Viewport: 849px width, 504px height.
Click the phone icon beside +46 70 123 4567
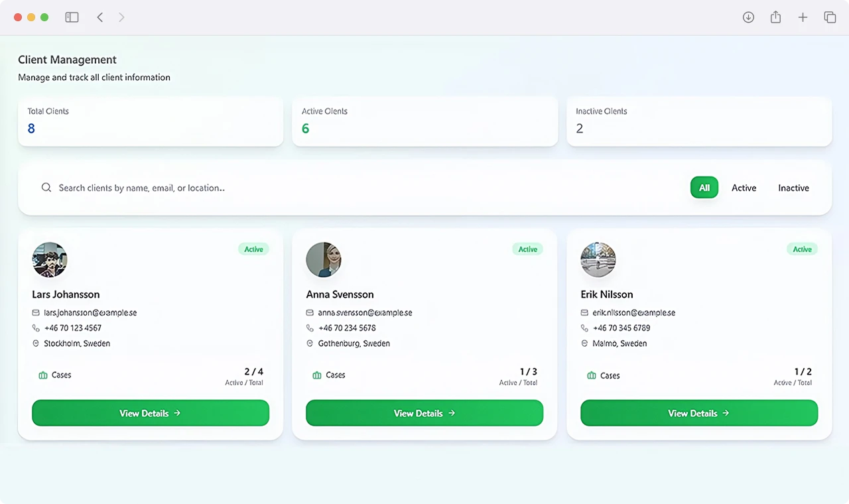(x=36, y=328)
